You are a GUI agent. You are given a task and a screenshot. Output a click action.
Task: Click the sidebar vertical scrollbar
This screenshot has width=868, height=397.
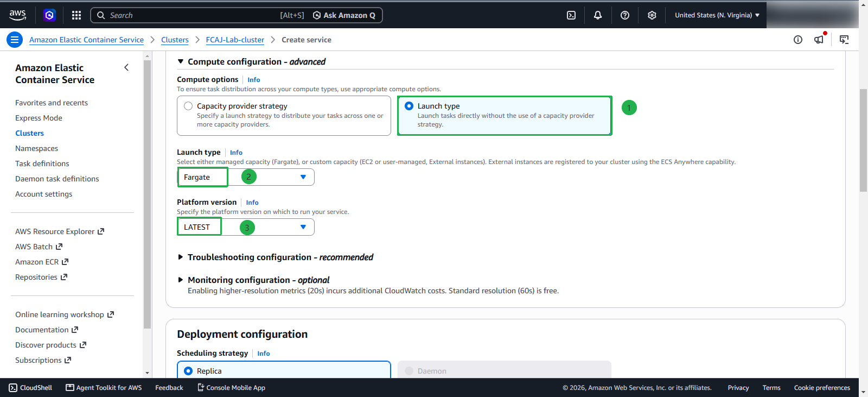point(147,194)
